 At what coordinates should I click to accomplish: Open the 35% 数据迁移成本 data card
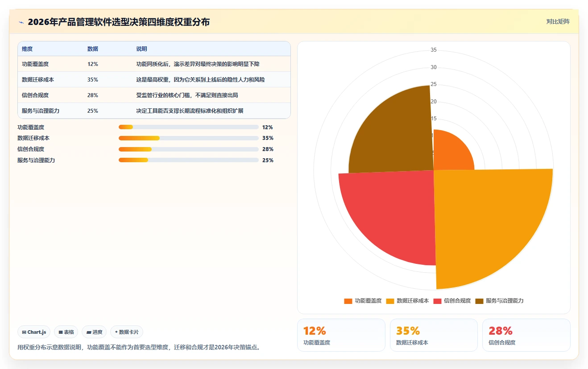(x=434, y=335)
